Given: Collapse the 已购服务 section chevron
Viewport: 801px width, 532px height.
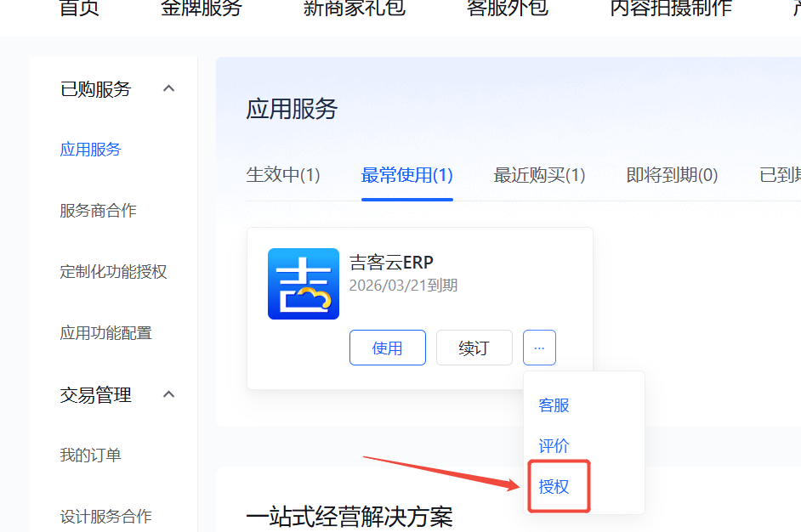Looking at the screenshot, I should pyautogui.click(x=168, y=89).
